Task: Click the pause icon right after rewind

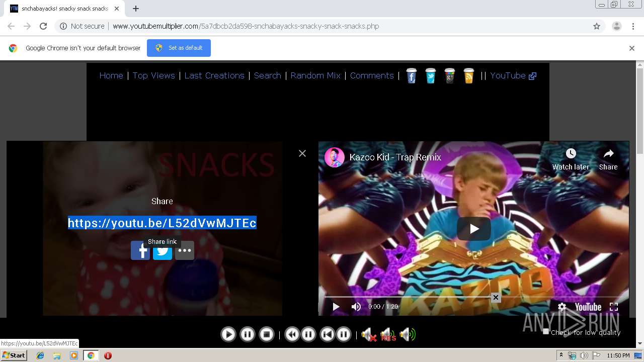Action: 308,334
